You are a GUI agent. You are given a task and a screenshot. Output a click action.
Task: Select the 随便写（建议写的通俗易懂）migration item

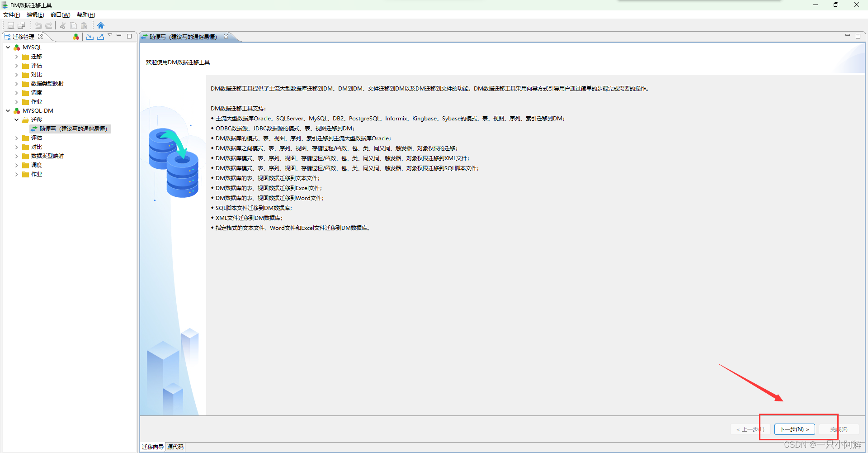[x=70, y=129]
